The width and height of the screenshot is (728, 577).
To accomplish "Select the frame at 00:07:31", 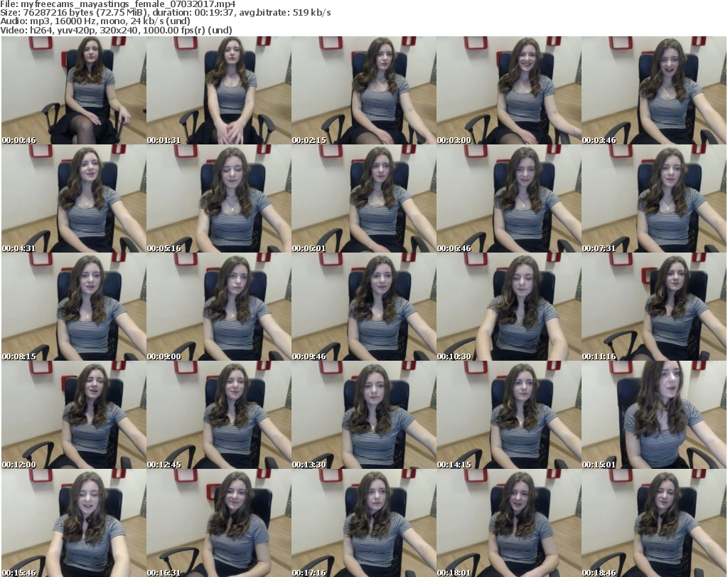I will (654, 198).
